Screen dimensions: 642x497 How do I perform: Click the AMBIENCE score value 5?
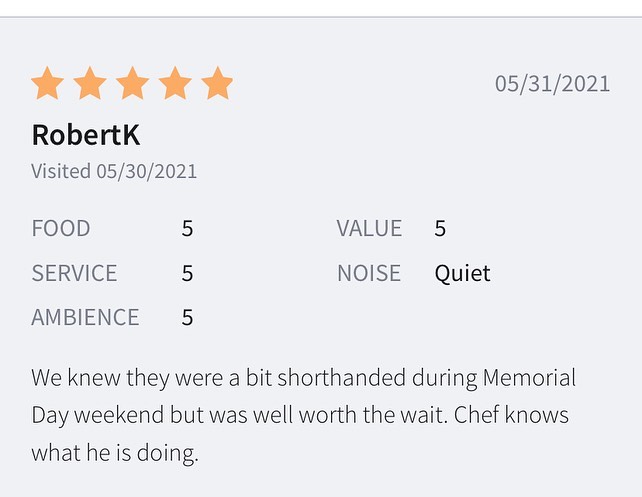pos(187,318)
